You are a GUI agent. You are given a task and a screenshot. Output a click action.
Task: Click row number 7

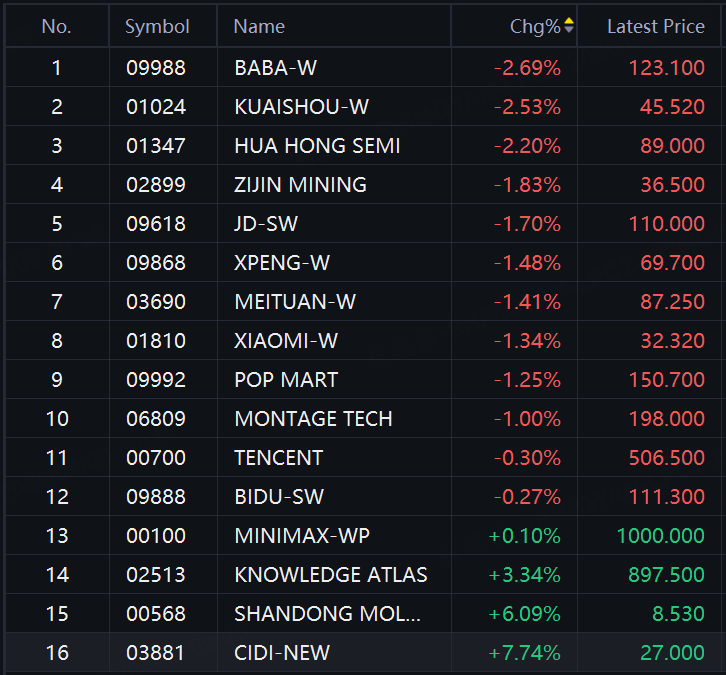click(57, 302)
